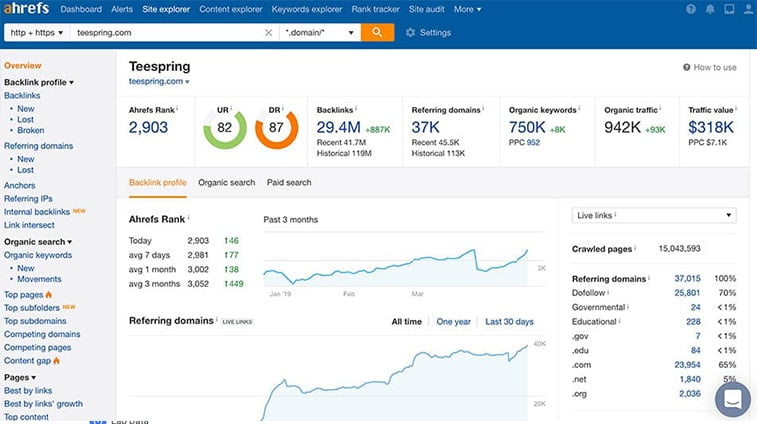This screenshot has width=757, height=424.
Task: Click the 25,801 Dofollow count
Action: point(687,293)
